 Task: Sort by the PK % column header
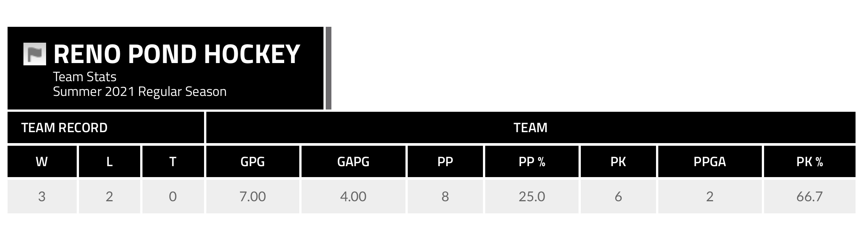pos(809,162)
